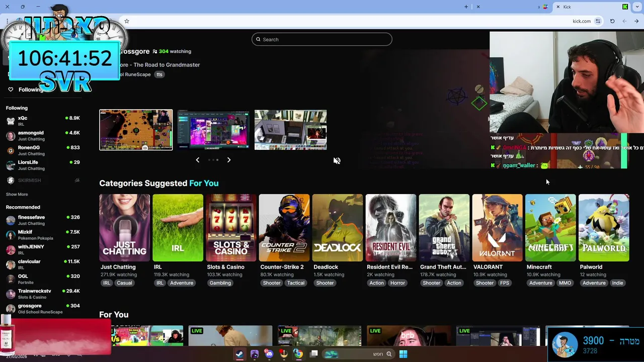Open Minecraft category card

550,228
